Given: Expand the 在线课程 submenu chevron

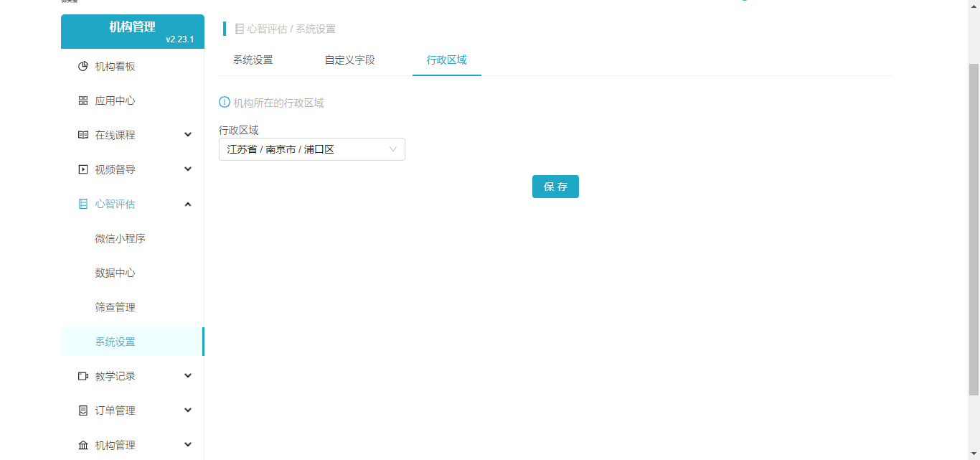Looking at the screenshot, I should [x=188, y=135].
